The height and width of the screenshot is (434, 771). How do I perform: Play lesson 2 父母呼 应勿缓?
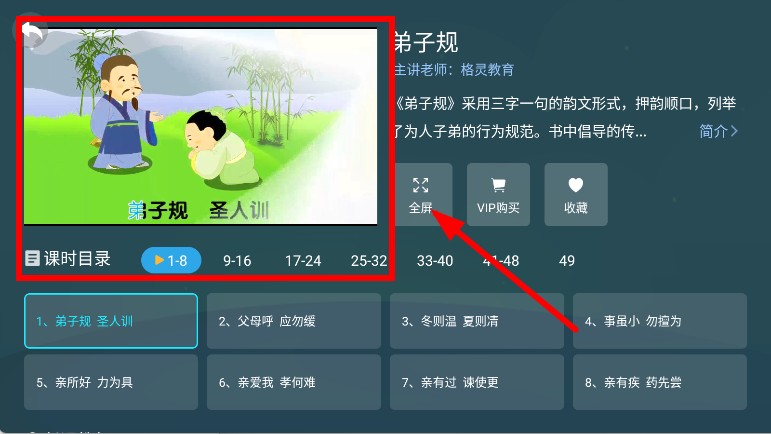[x=294, y=321]
